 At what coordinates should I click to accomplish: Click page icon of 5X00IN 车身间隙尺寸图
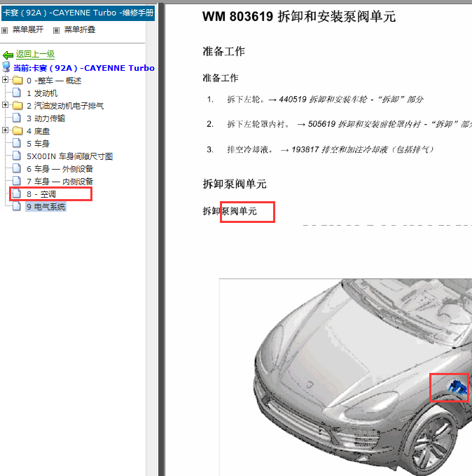click(x=17, y=156)
